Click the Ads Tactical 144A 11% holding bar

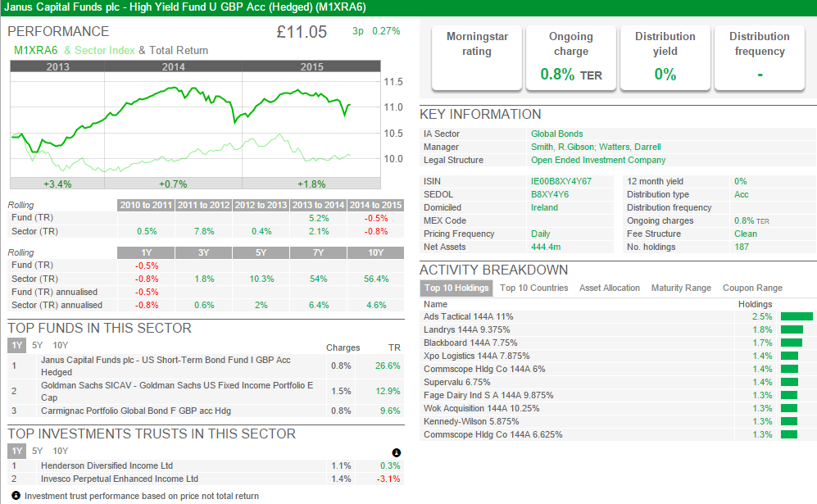click(x=797, y=316)
